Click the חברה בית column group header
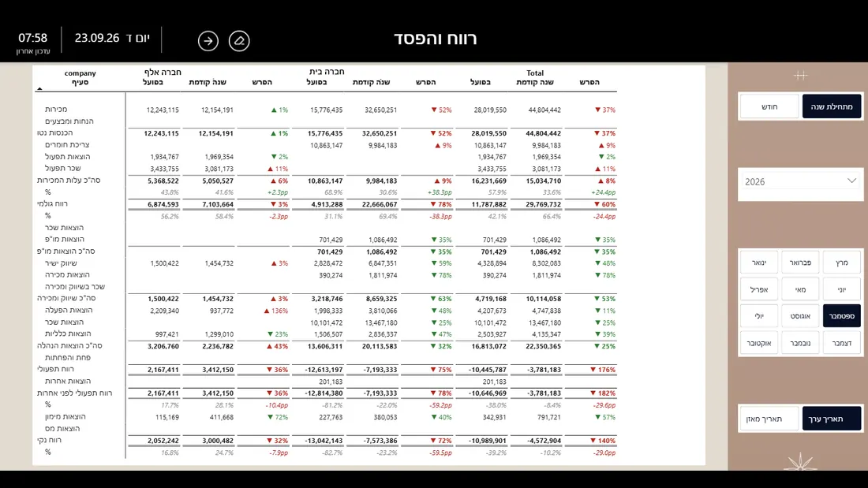 click(327, 72)
